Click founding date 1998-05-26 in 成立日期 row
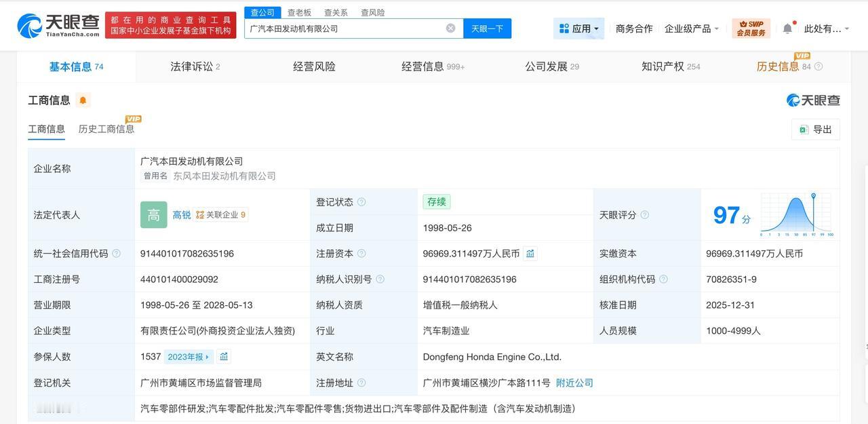Screen dimensions: 868x424 point(447,228)
